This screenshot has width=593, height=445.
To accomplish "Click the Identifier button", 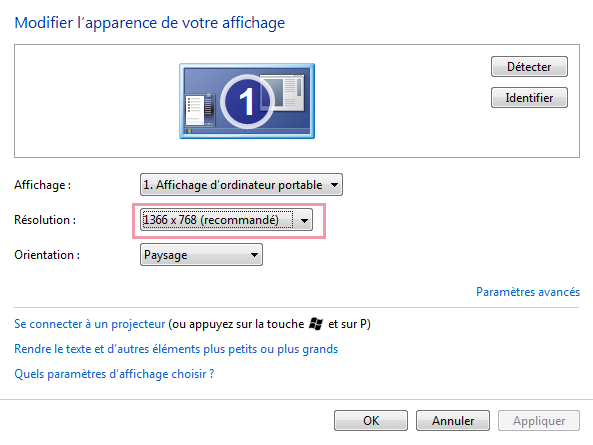I will (x=529, y=98).
